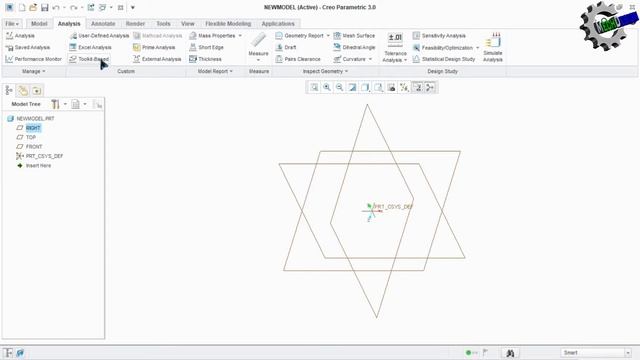Run the Short Edge check
The width and height of the screenshot is (640, 360).
pos(207,47)
